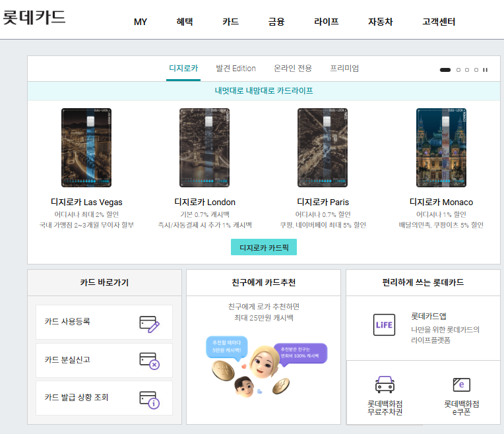Pause the card carousel autoplay
Screen dimensions: 504x434
(486, 69)
